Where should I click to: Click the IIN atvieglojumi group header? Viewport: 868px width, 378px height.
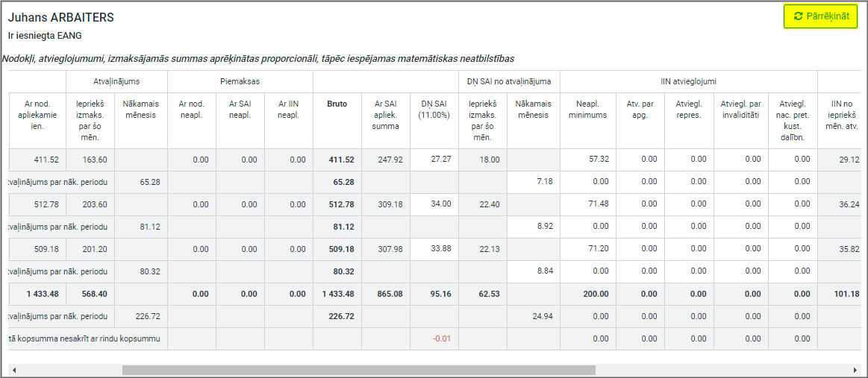click(x=689, y=81)
